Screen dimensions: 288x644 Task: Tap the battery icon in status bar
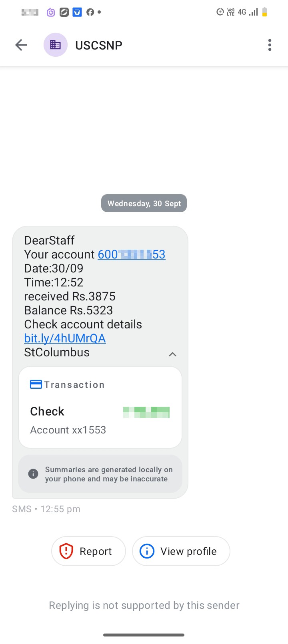[264, 12]
